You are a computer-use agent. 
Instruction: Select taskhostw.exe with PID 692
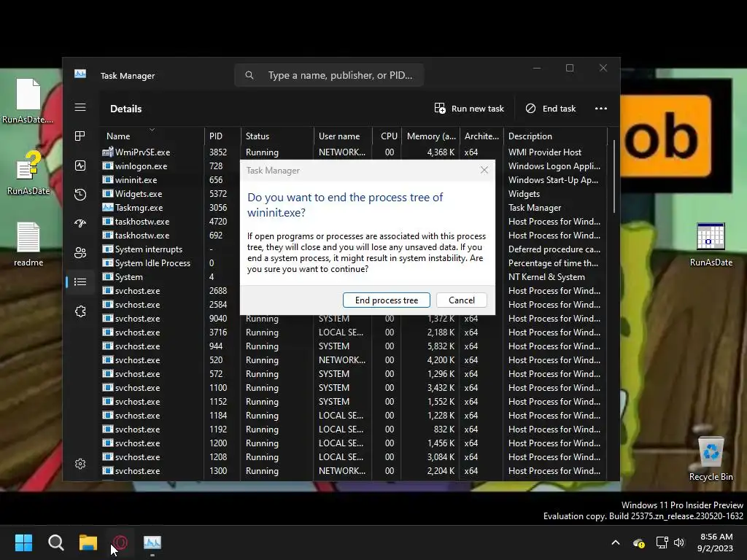pos(169,235)
